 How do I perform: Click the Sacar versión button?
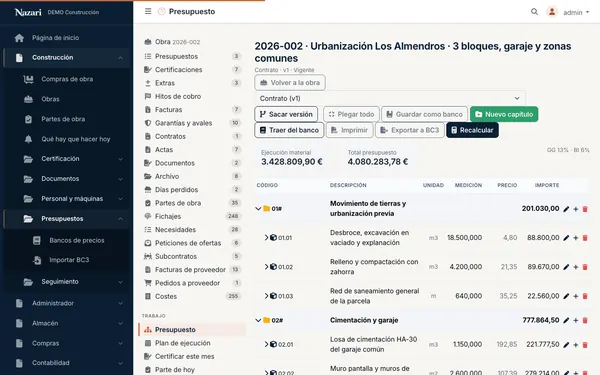(286, 114)
